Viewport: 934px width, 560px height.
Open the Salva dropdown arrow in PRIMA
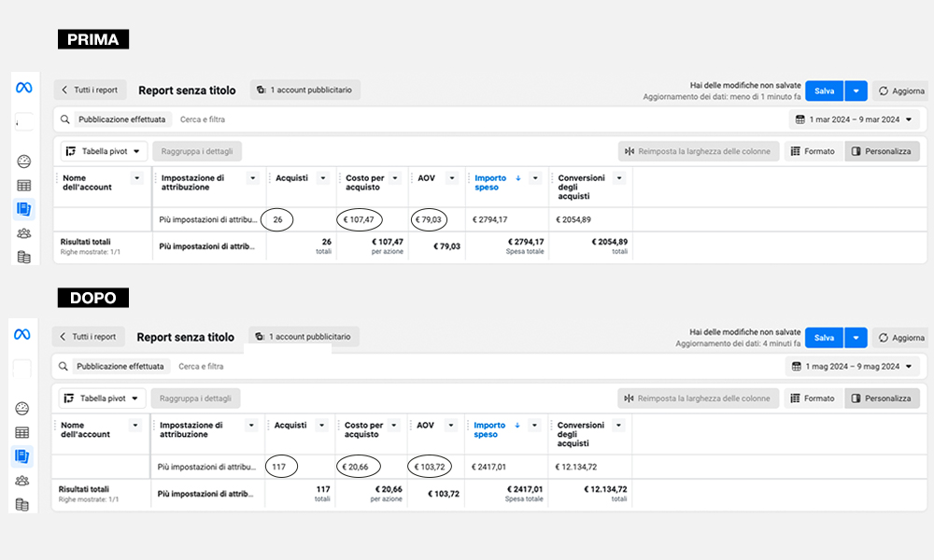(x=856, y=91)
